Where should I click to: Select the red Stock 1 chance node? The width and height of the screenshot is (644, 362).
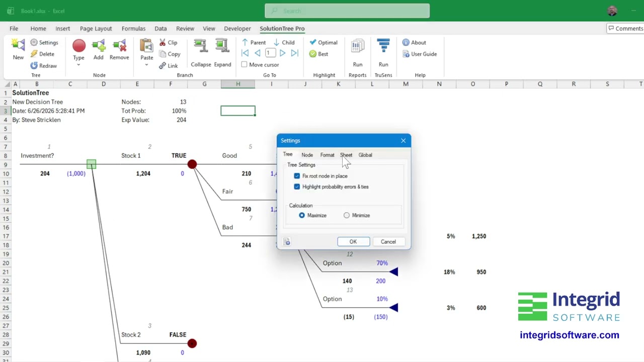click(192, 164)
